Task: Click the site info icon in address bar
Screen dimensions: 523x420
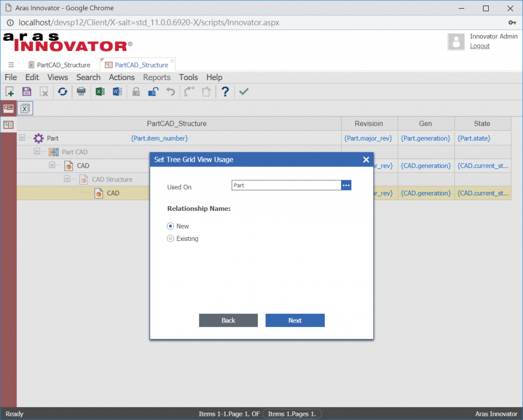Action: tap(10, 22)
